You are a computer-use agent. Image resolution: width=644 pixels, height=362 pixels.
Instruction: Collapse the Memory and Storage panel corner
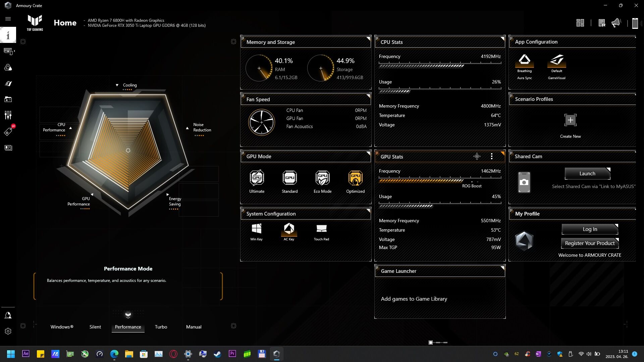point(368,39)
